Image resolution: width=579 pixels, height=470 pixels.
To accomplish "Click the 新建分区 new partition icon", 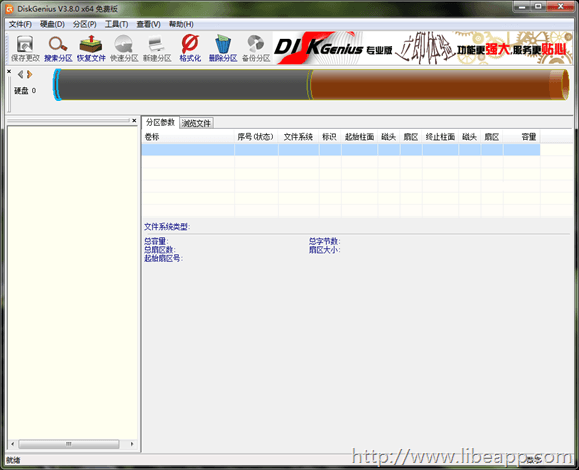I will tap(157, 48).
